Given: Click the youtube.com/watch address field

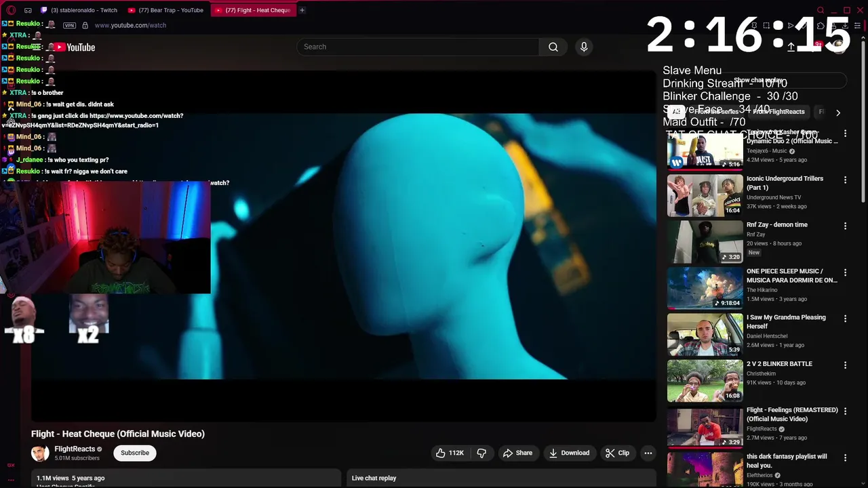Looking at the screenshot, I should tap(130, 25).
